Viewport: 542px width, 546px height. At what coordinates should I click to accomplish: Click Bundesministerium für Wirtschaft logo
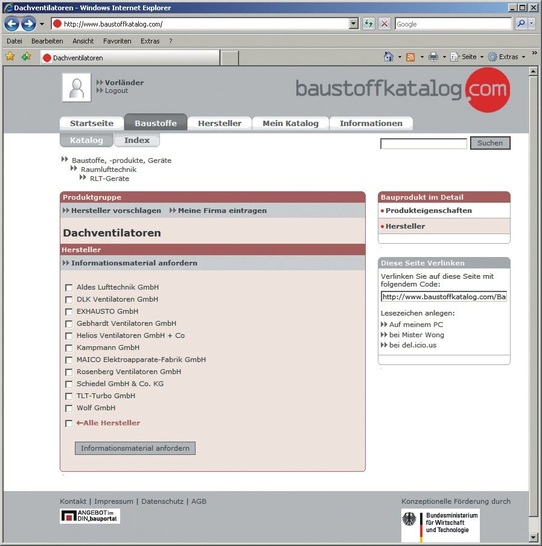pyautogui.click(x=440, y=525)
